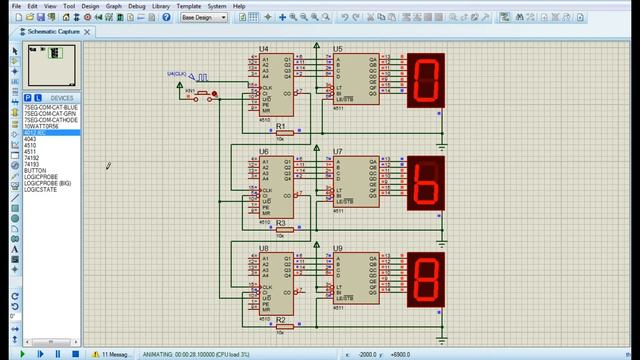This screenshot has height=360, width=640.
Task: Open the Library menu
Action: [x=161, y=6]
